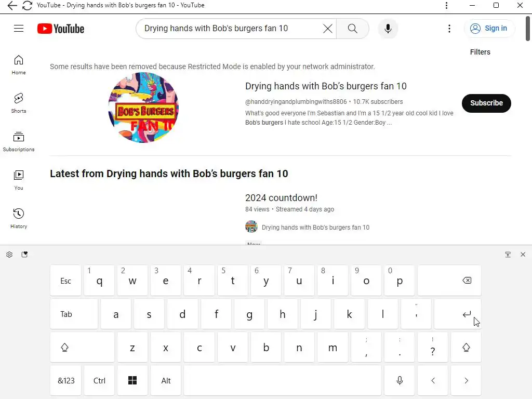Open the keyboard emoji/clipboard panel icon
This screenshot has width=532, height=399.
24,255
